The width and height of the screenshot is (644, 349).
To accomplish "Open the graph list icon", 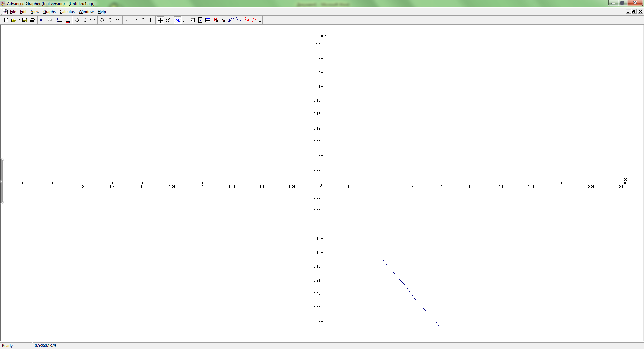I will pyautogui.click(x=60, y=20).
